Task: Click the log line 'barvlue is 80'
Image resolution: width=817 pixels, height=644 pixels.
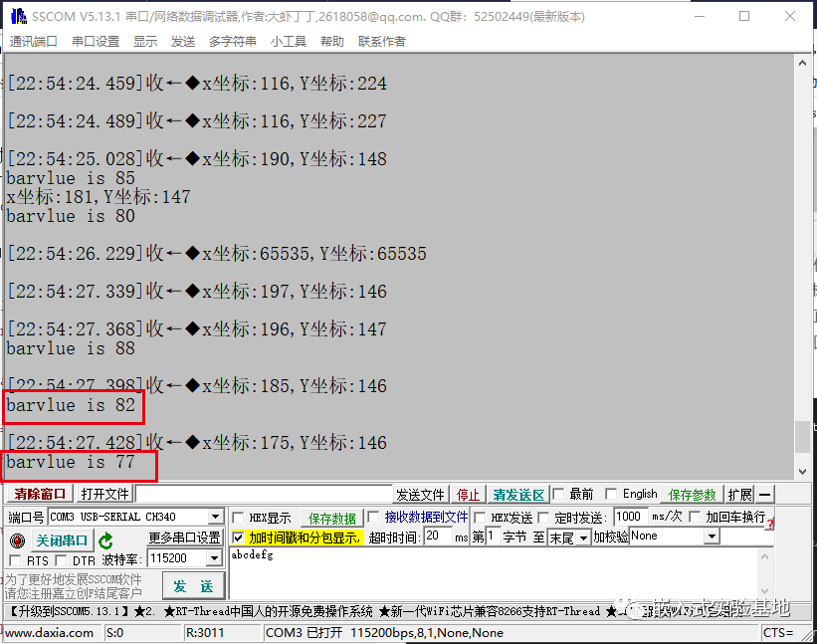Action: [71, 216]
